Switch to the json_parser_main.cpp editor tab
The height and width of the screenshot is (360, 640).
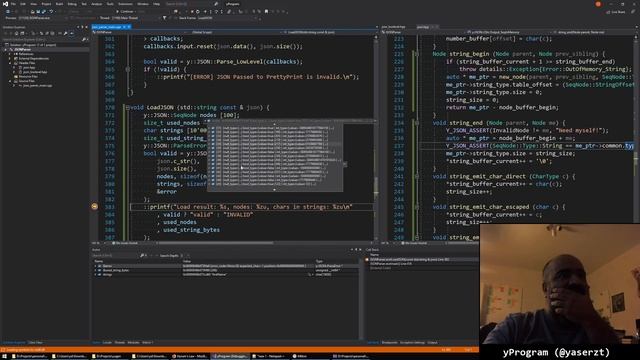[x=107, y=27]
